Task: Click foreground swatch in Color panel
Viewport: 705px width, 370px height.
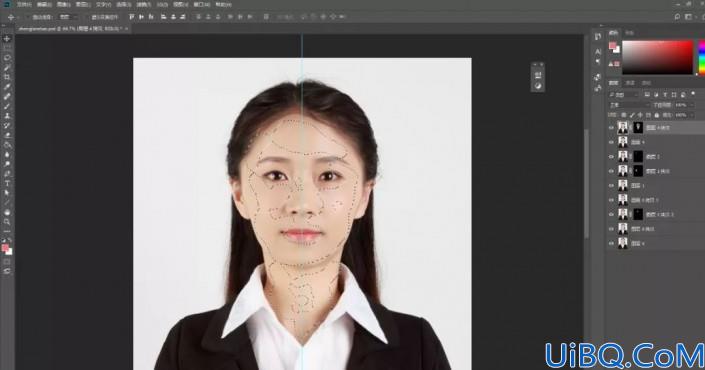Action: (612, 45)
